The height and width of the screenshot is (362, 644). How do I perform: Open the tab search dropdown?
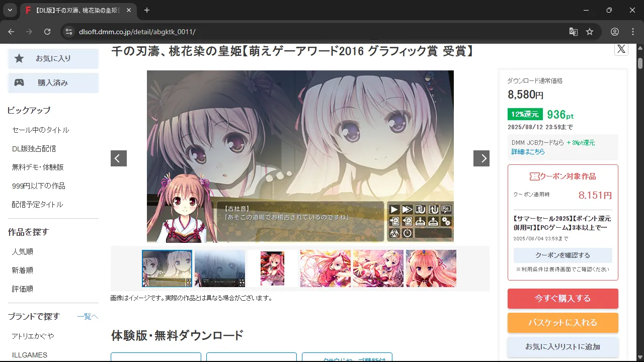(10, 10)
